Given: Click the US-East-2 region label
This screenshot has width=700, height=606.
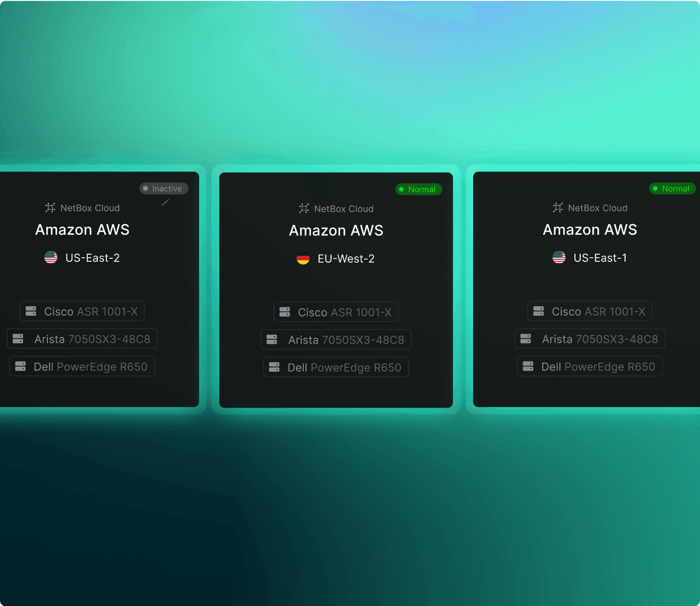Looking at the screenshot, I should (92, 258).
